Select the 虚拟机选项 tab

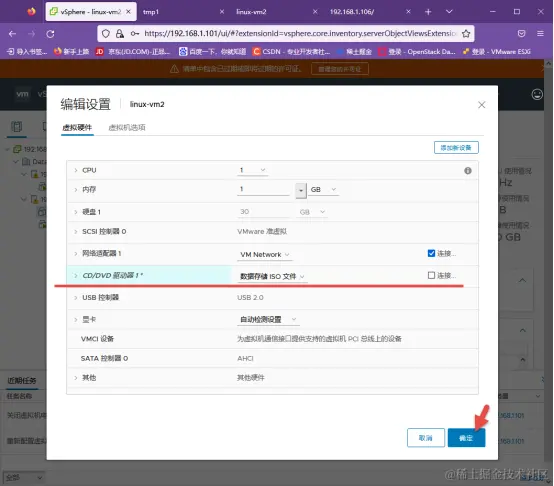[x=126, y=128]
